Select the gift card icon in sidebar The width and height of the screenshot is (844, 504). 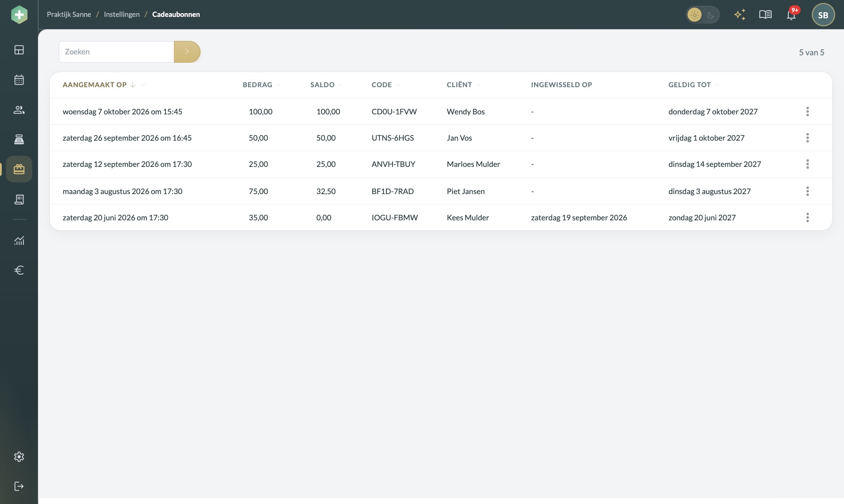19,169
